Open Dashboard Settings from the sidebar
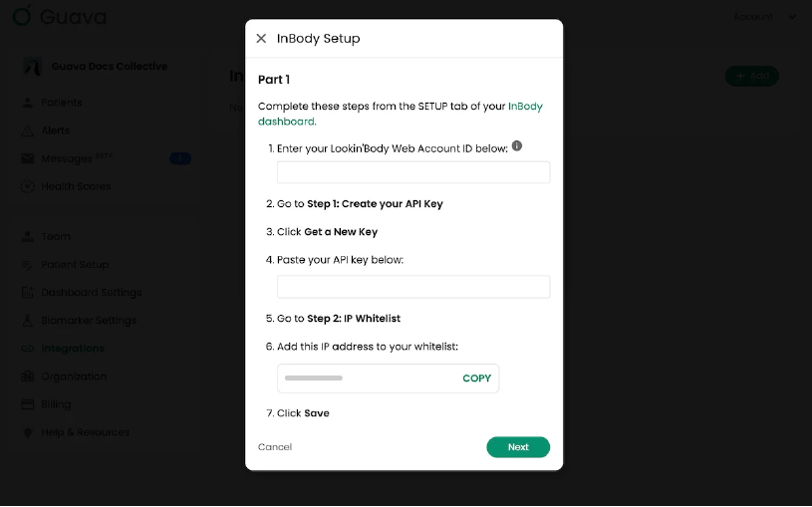Screen dimensions: 812x507 91,293
